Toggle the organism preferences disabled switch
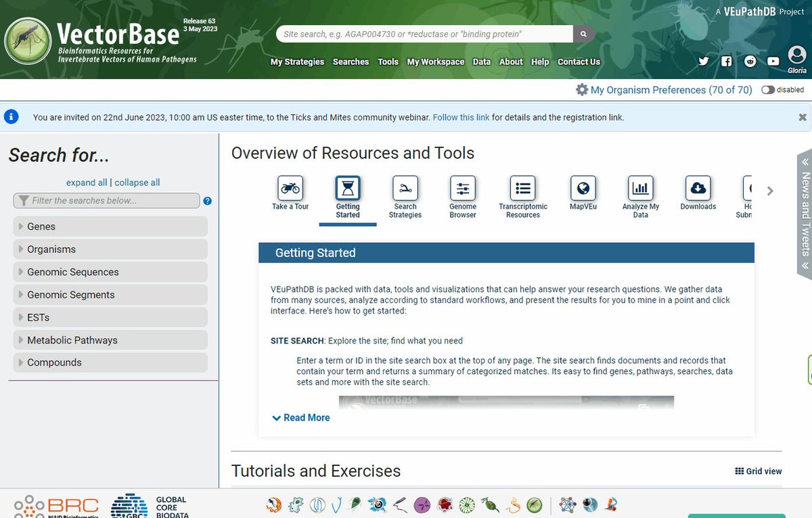The height and width of the screenshot is (518, 812). pos(767,90)
